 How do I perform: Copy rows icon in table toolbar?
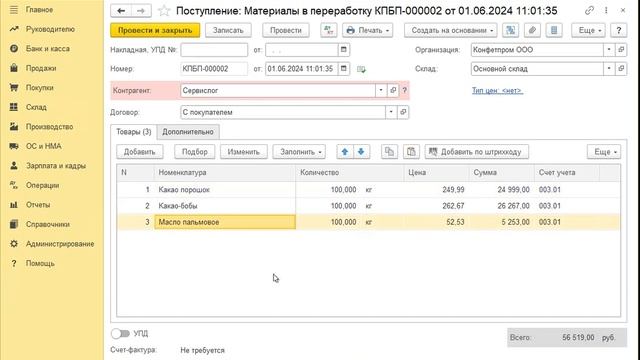click(389, 152)
